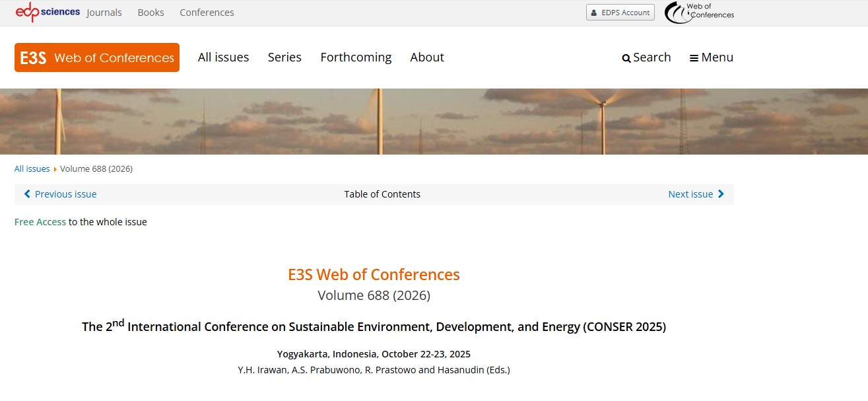Go to Next issue link
This screenshot has width=868, height=401.
pyautogui.click(x=690, y=194)
